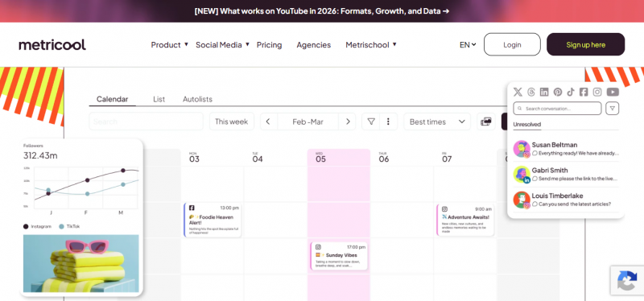
Task: Click the Instagram legend color dot
Action: pyautogui.click(x=27, y=226)
